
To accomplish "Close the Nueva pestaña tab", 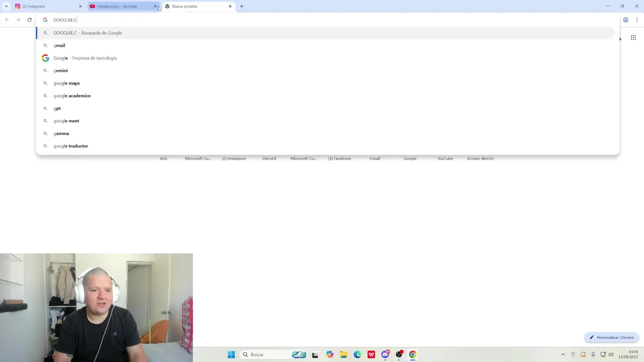I will point(230,7).
